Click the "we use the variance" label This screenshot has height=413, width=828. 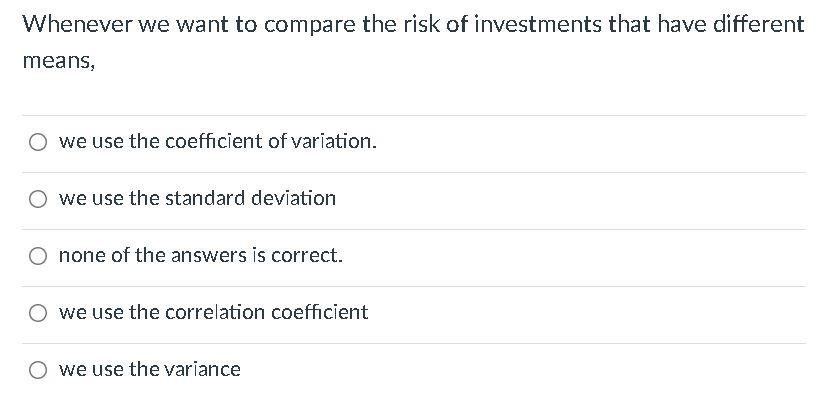click(149, 369)
